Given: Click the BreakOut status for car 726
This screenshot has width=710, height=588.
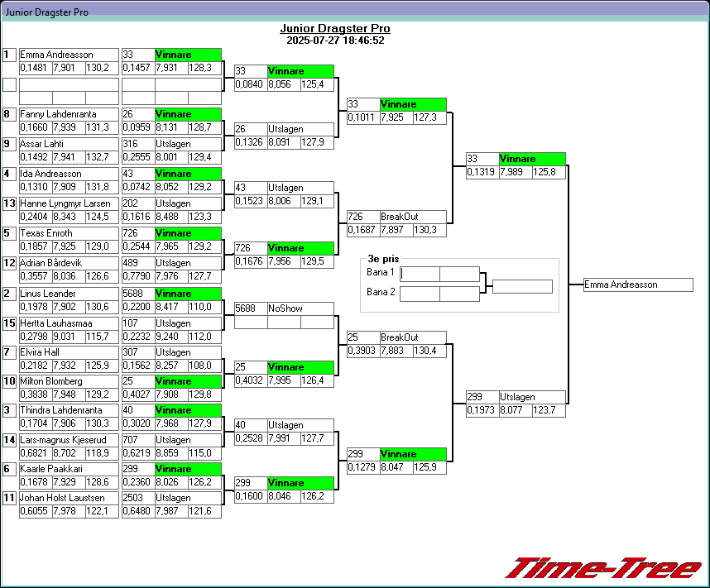Looking at the screenshot, I should tap(413, 217).
